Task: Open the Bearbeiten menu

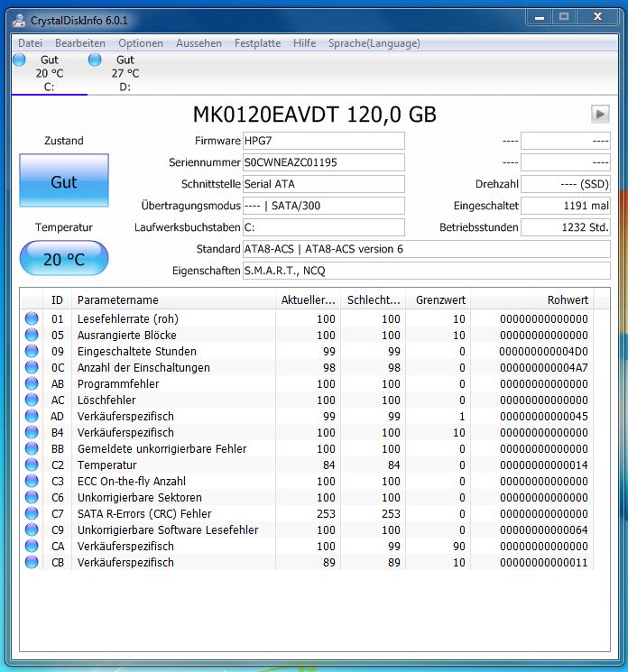Action: point(80,43)
